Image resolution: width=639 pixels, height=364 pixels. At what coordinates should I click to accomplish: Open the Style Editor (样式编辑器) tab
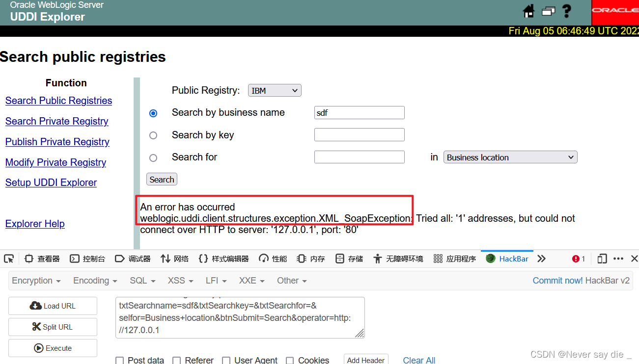223,259
